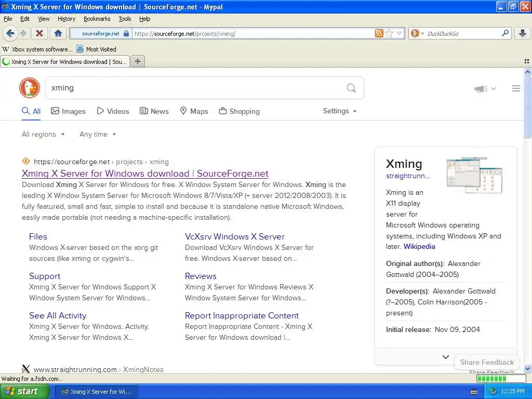Viewport: 532px width, 399px height.
Task: Open the Wikipedia link in the info panel
Action: coord(419,246)
